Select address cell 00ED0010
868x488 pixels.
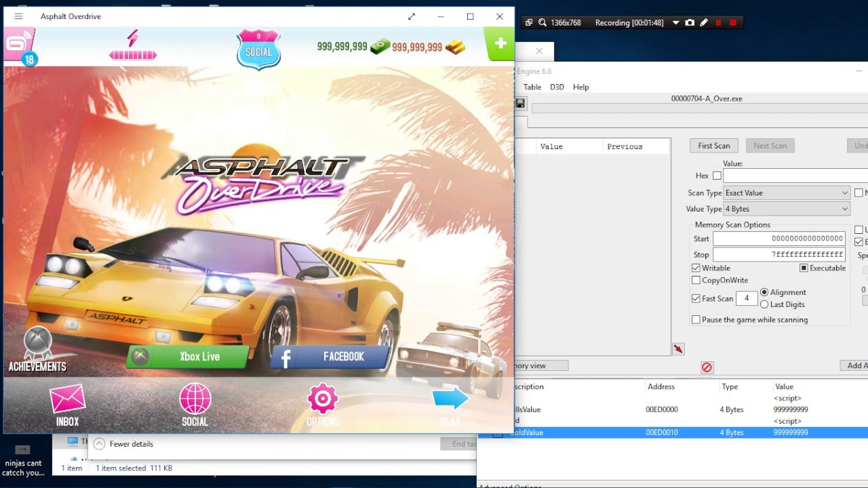pos(662,432)
